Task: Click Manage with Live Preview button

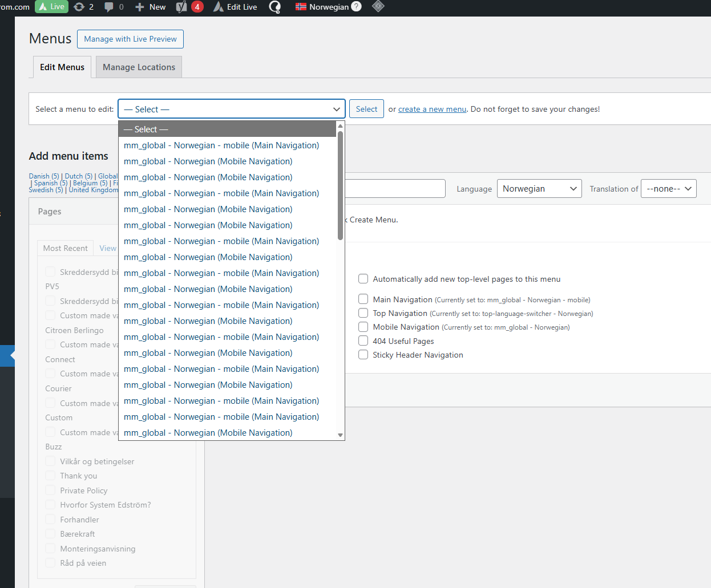Action: (130, 39)
